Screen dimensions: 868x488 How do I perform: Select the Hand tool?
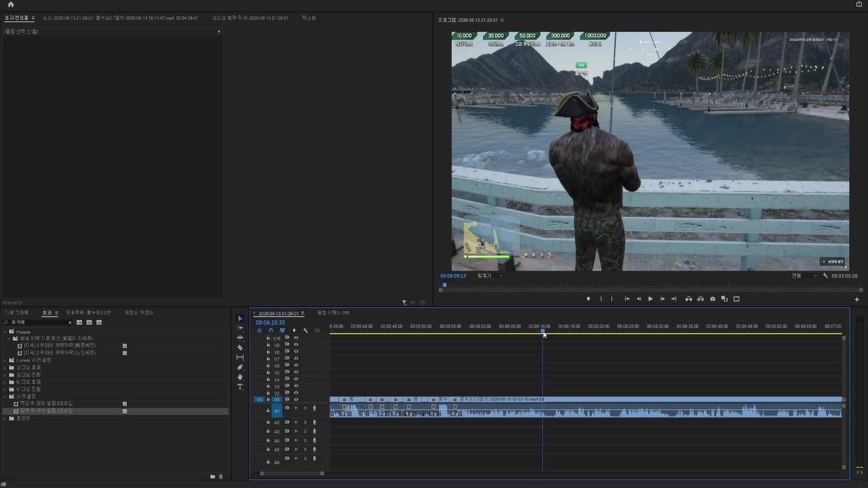coord(240,377)
